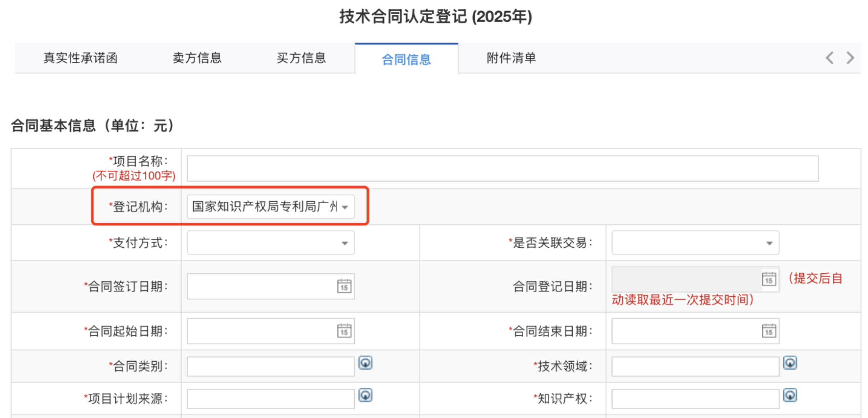Click the 合同类别 input field
This screenshot has width=868, height=418.
270,367
